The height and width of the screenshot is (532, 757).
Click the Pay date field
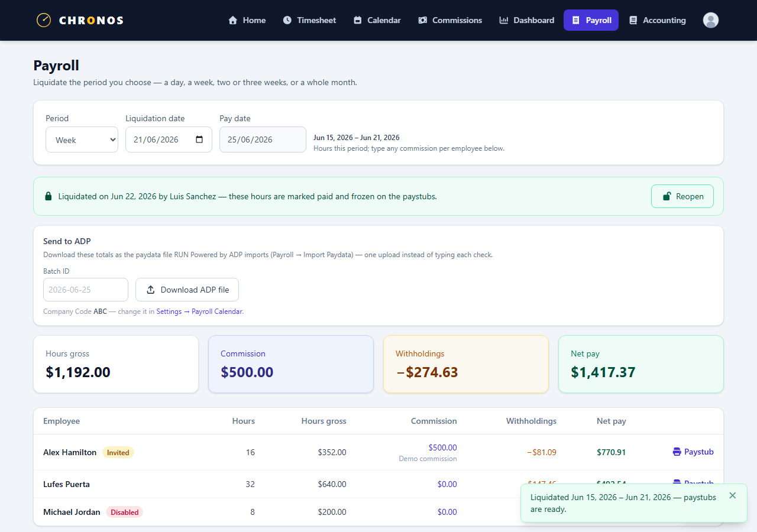(x=263, y=140)
